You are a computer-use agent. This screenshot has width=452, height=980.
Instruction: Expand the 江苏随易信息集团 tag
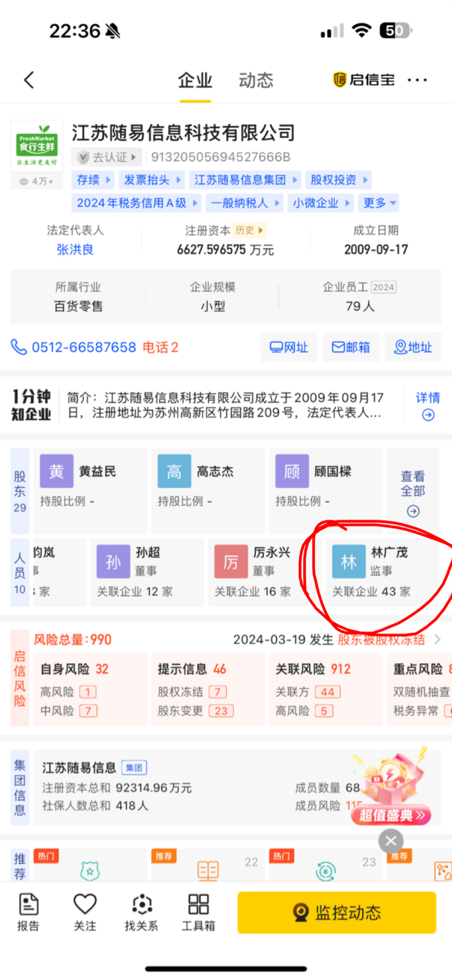coord(246,180)
